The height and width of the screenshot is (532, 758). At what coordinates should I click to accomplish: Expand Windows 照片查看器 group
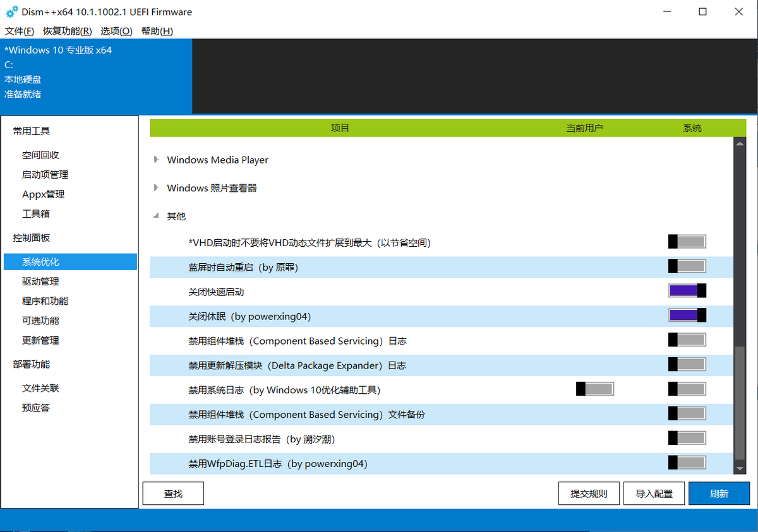coord(156,187)
